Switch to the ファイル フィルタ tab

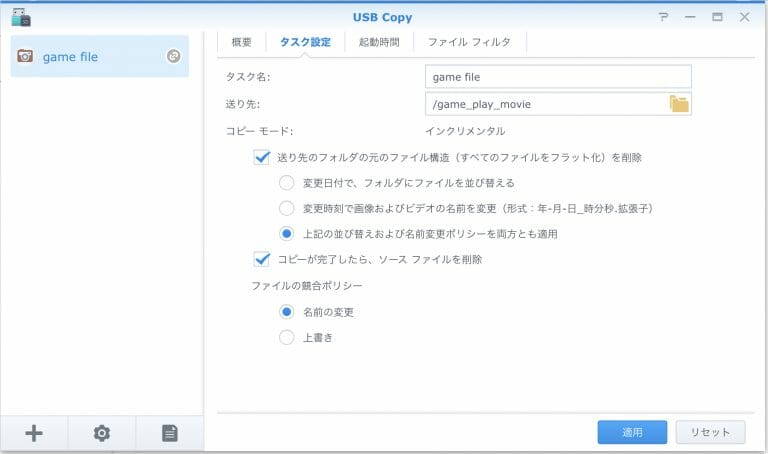pos(469,42)
